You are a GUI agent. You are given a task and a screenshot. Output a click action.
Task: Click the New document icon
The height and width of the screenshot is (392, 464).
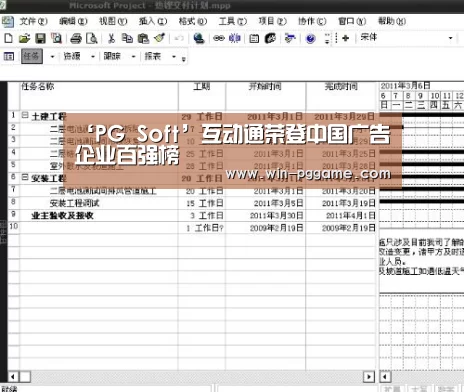[8, 38]
